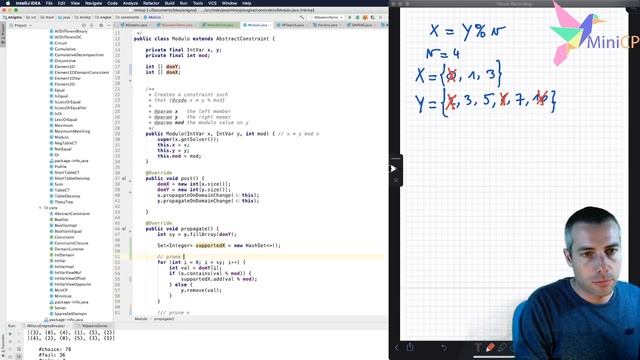
Task: Click the 'java' breadcrumb in navigation bar
Action: [65, 18]
